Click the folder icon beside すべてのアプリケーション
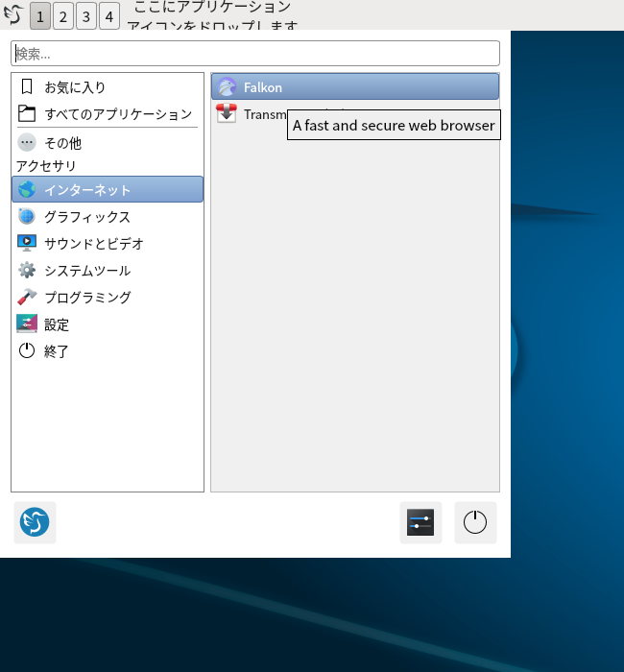The height and width of the screenshot is (672, 624). coord(27,113)
